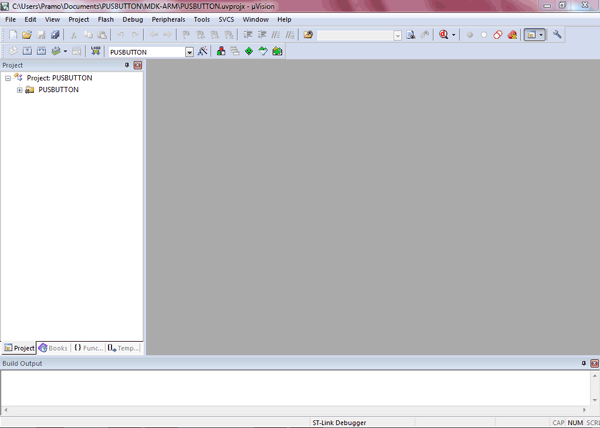Click the Paste icon
Screen dimensions: 600x428
(x=102, y=35)
